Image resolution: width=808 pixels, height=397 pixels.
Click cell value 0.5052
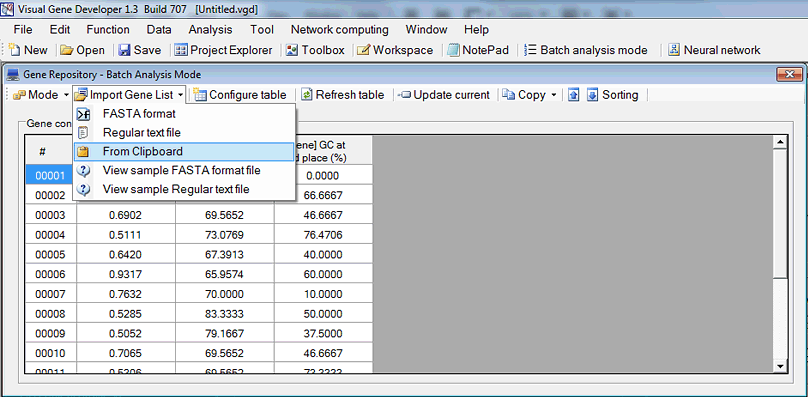point(125,333)
